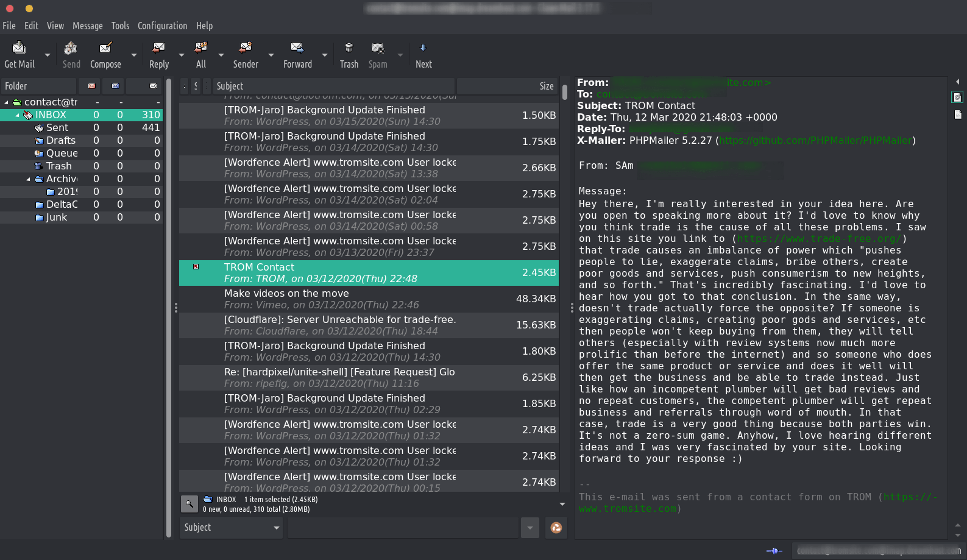
Task: Collapse the Archive folder tree node
Action: (x=28, y=179)
